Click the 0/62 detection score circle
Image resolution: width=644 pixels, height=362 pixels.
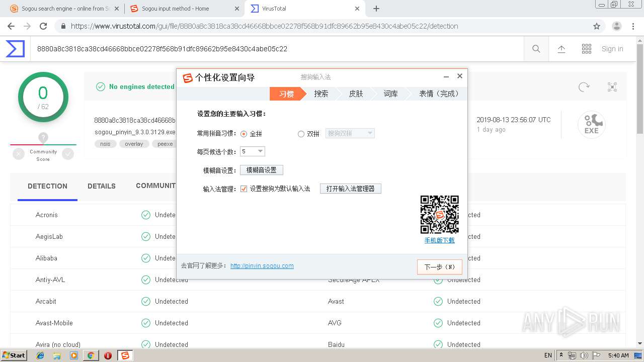(x=43, y=97)
